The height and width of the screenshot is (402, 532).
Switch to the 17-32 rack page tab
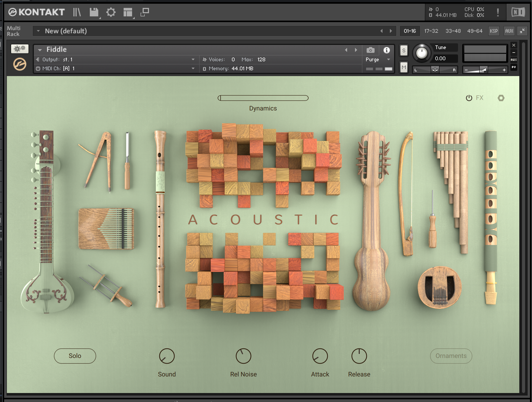pyautogui.click(x=431, y=31)
